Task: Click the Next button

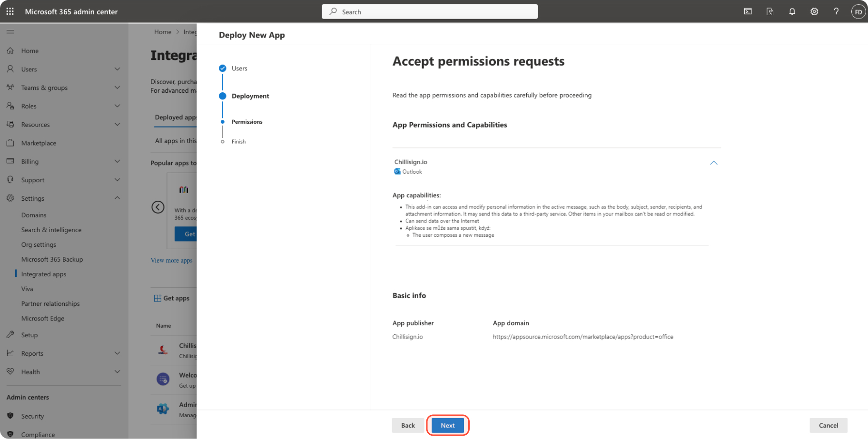Action: 448,425
